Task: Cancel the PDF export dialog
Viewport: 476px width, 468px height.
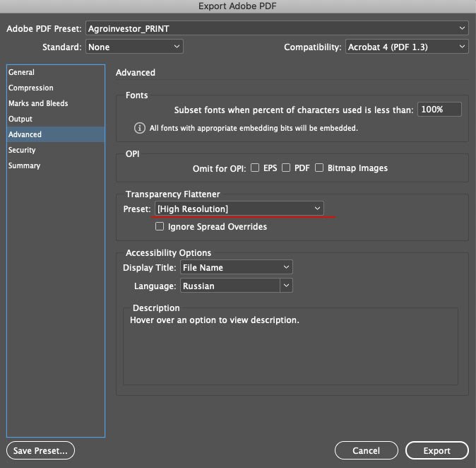Action: point(367,450)
